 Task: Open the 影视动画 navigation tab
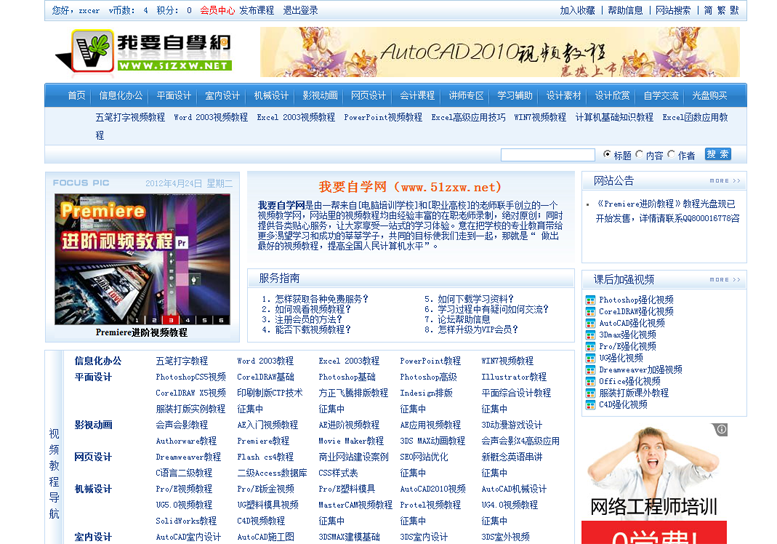point(320,96)
